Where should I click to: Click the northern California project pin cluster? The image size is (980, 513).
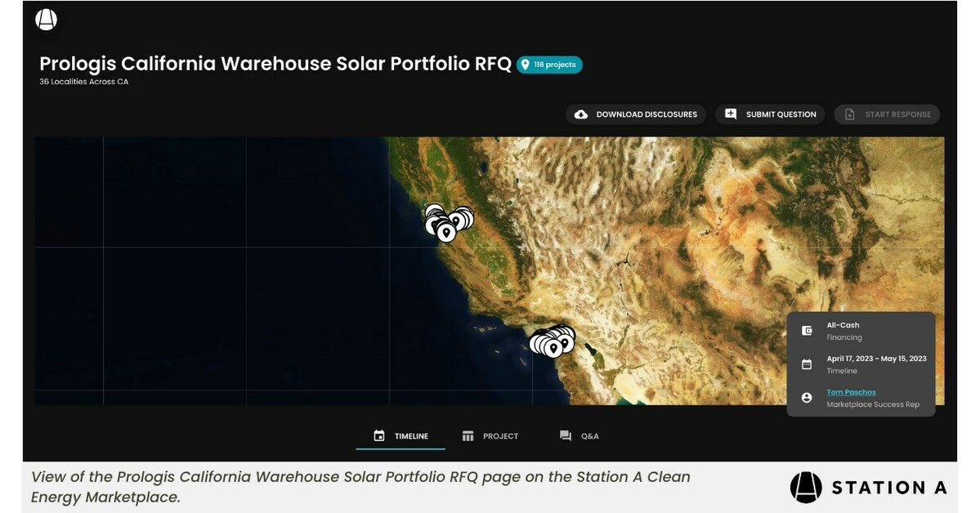point(446,222)
